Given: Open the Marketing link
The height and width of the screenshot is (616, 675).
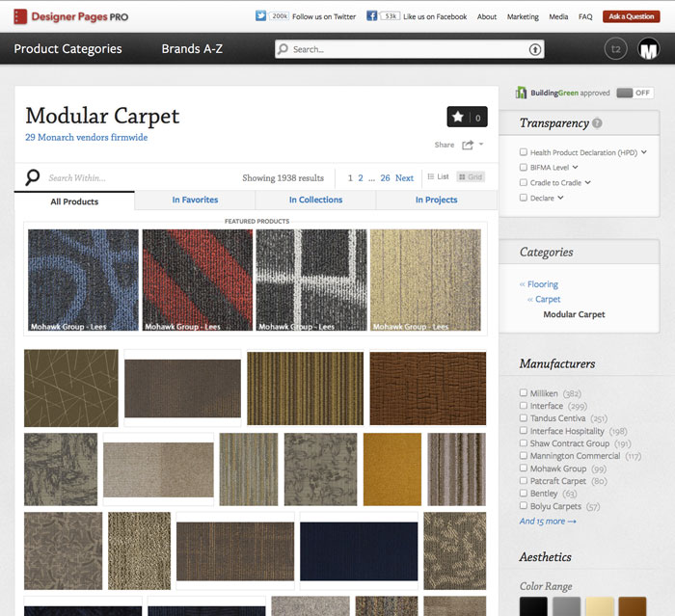Looking at the screenshot, I should point(523,16).
